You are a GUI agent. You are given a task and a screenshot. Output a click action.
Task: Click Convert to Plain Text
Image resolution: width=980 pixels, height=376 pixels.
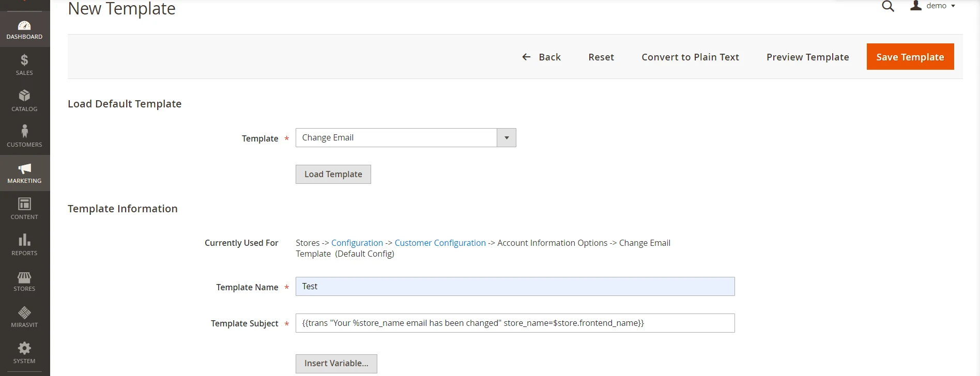(x=690, y=57)
